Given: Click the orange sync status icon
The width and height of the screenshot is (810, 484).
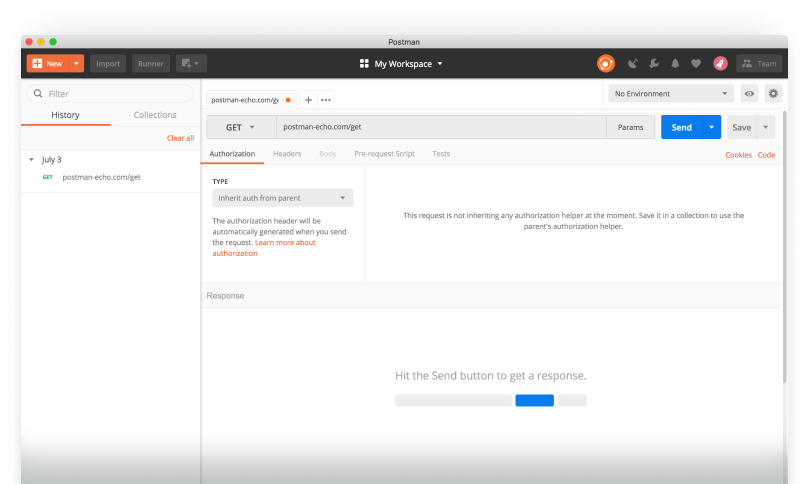Looking at the screenshot, I should pyautogui.click(x=605, y=64).
